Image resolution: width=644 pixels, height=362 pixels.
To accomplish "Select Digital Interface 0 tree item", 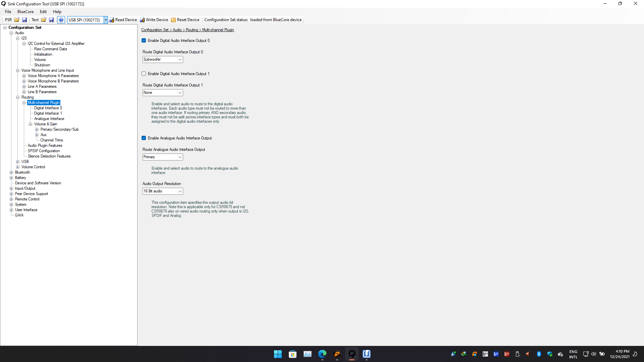I will click(48, 108).
